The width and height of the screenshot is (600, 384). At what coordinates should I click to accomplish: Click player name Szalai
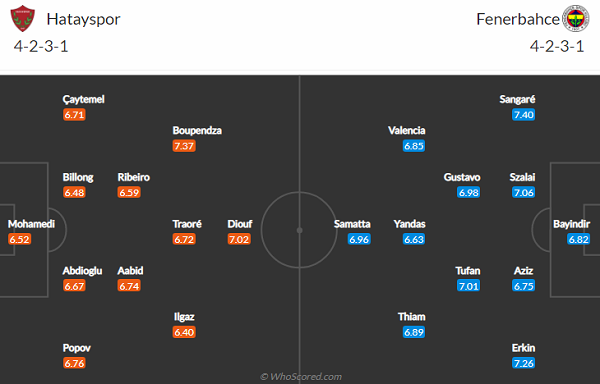click(x=522, y=177)
